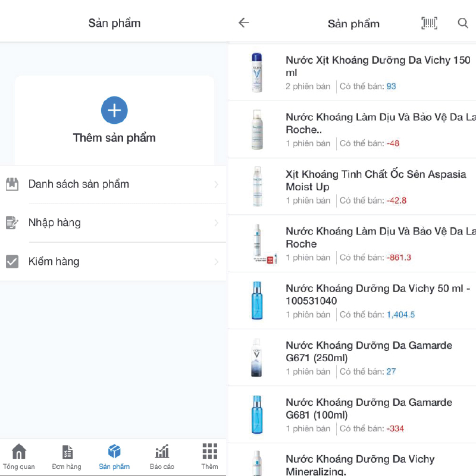Open Nước Khoáng Gamarde G671 (250ml) item
Viewport: 476px width, 476px height.
click(x=369, y=352)
